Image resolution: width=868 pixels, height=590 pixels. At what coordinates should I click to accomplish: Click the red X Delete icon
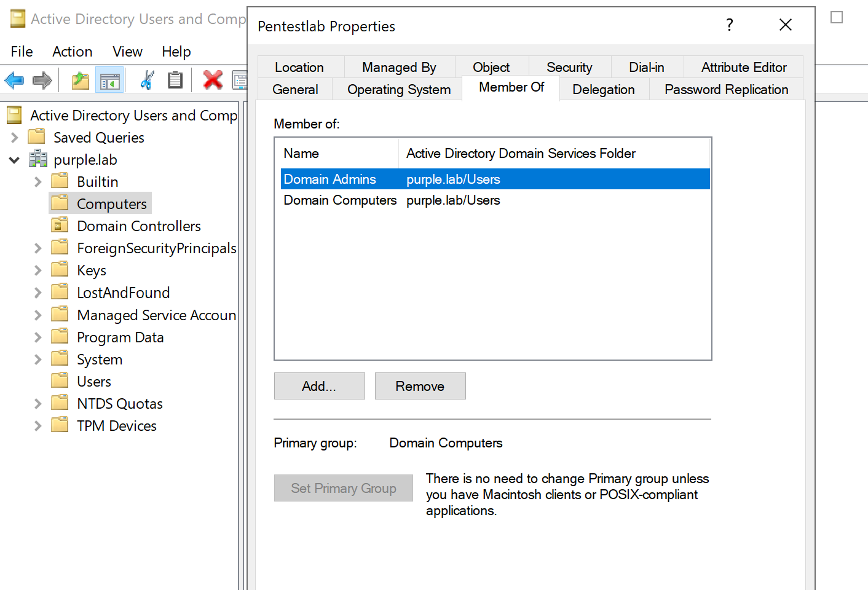pos(213,79)
